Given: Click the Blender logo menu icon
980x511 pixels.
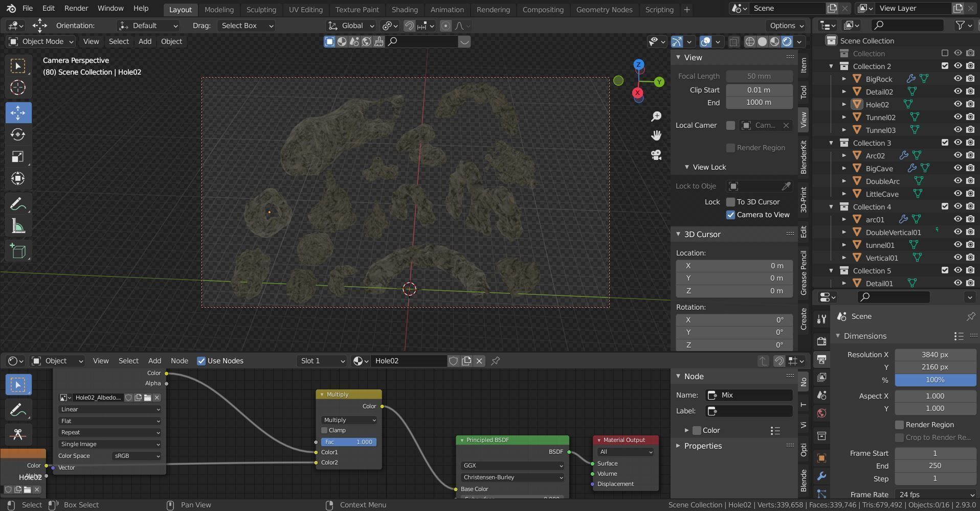Looking at the screenshot, I should click(11, 9).
